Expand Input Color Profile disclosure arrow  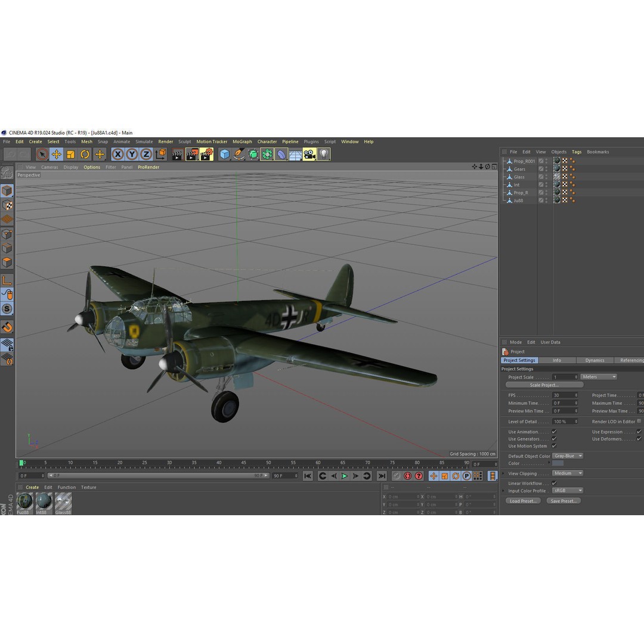tap(504, 490)
